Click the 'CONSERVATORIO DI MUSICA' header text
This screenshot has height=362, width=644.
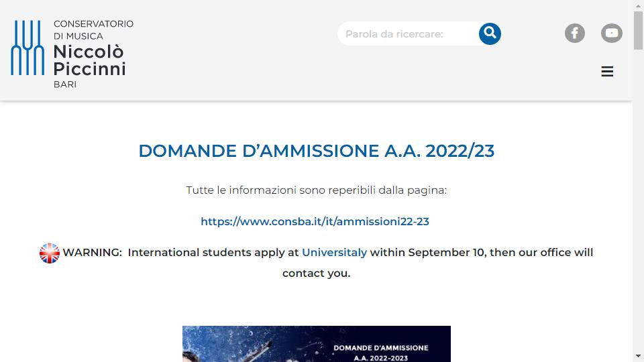point(93,30)
